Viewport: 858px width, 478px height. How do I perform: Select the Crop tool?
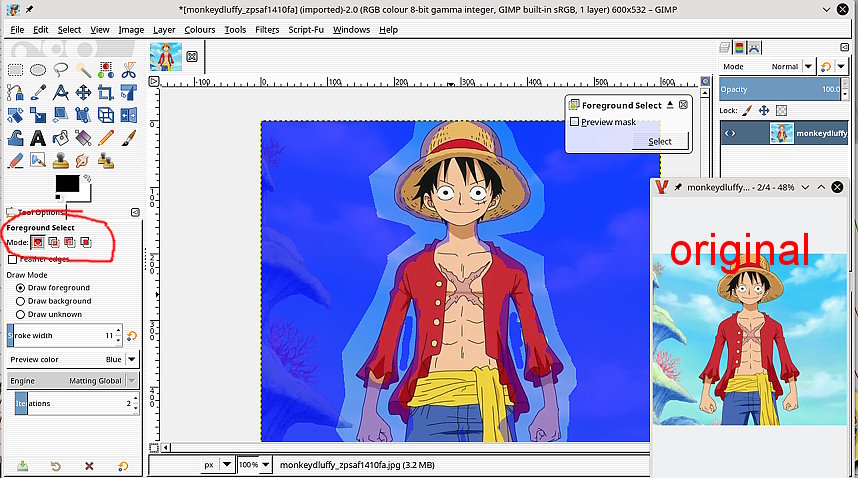point(106,92)
